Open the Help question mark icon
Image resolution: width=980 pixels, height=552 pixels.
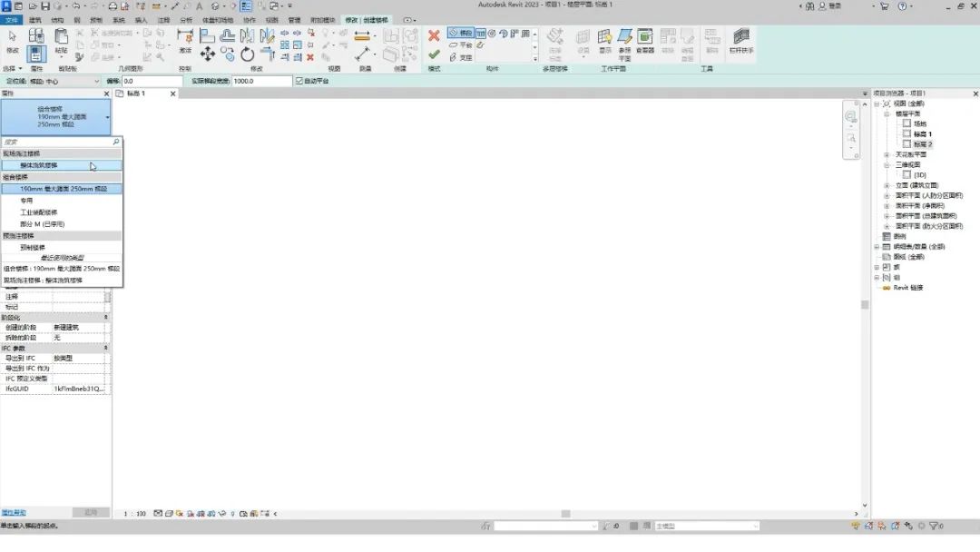pos(902,5)
